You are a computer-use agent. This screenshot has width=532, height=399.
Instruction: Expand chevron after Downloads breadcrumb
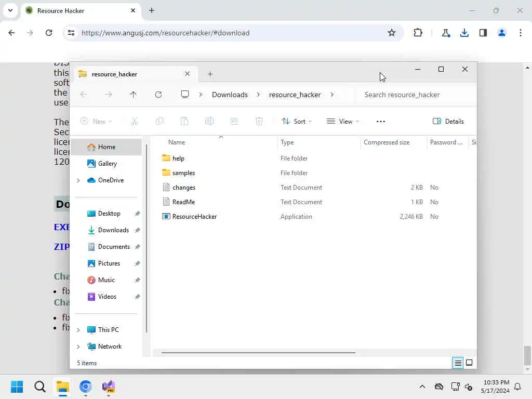pyautogui.click(x=258, y=95)
